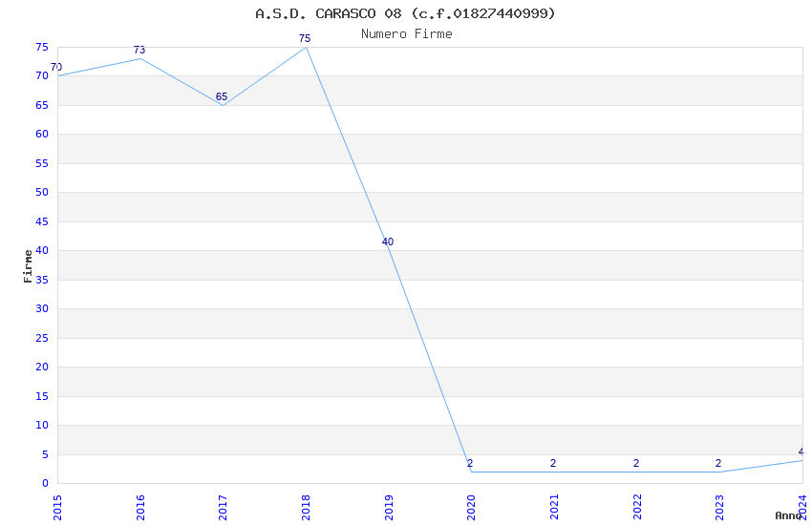Click the y-axis tick label 5
This screenshot has height=525, width=812.
46,454
